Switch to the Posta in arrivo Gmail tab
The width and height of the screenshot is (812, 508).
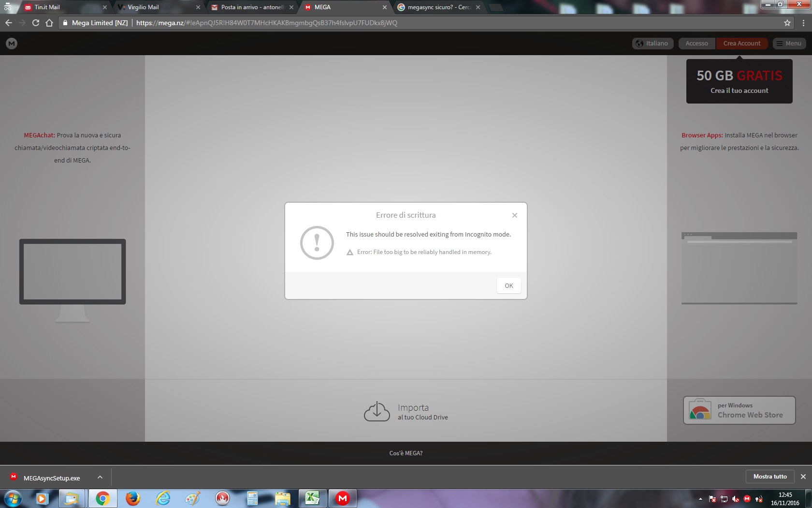coord(251,7)
